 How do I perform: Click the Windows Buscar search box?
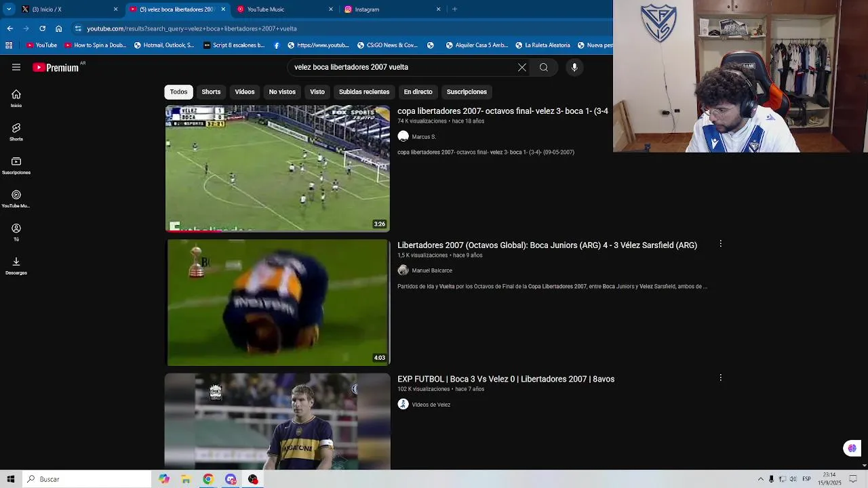point(87,479)
